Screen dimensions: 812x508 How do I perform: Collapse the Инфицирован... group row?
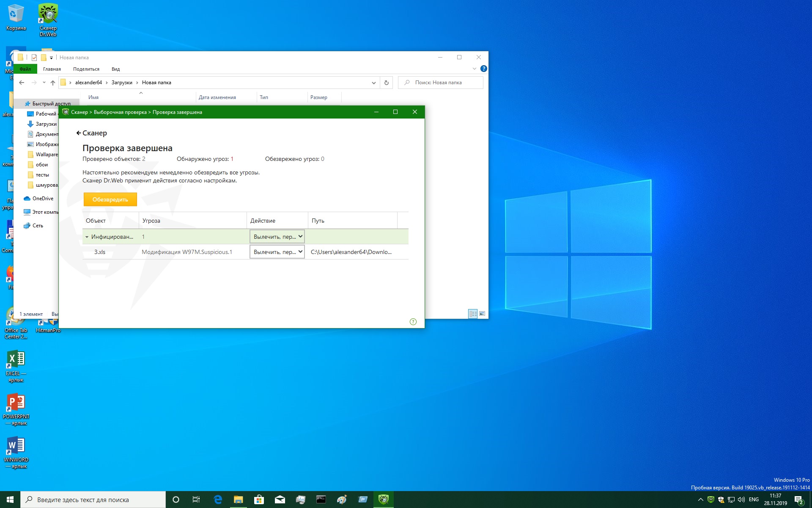pos(87,237)
